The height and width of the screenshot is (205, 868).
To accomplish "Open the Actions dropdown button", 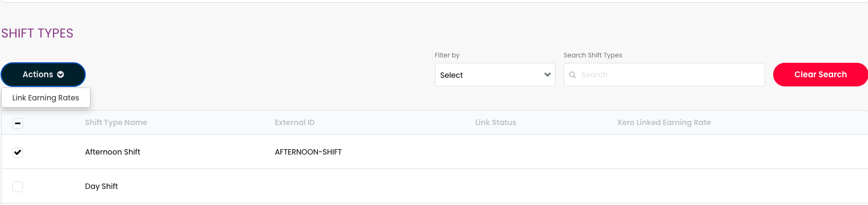I will (x=43, y=75).
